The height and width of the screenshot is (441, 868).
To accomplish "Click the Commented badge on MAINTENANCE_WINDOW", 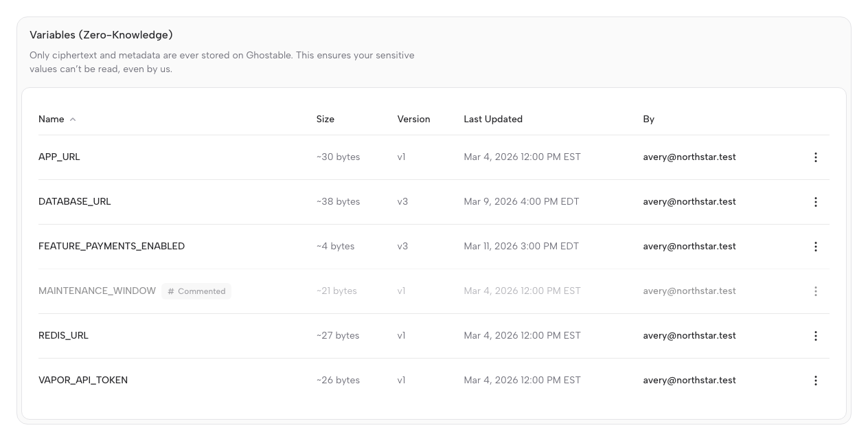I will click(x=196, y=291).
